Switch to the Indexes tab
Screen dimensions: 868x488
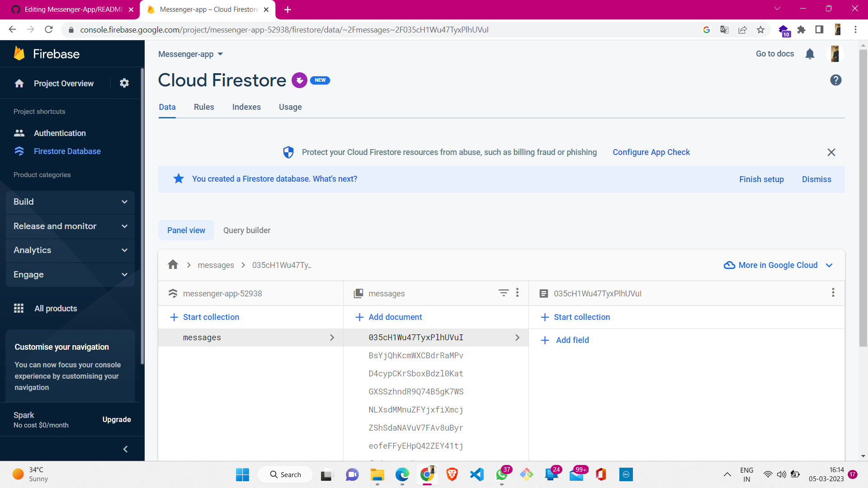point(246,107)
